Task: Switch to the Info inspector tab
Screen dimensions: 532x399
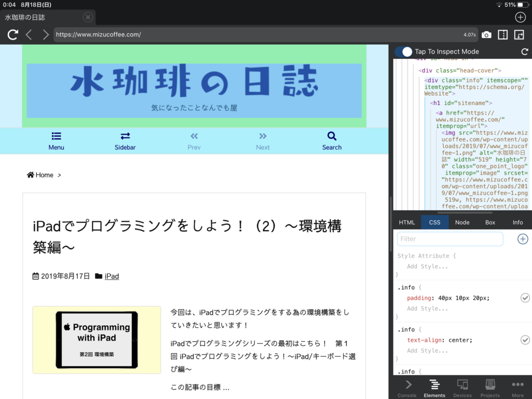Action: point(517,222)
